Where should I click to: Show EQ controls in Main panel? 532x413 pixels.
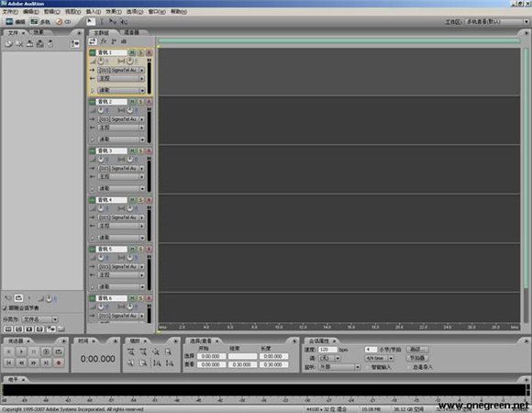[x=124, y=41]
